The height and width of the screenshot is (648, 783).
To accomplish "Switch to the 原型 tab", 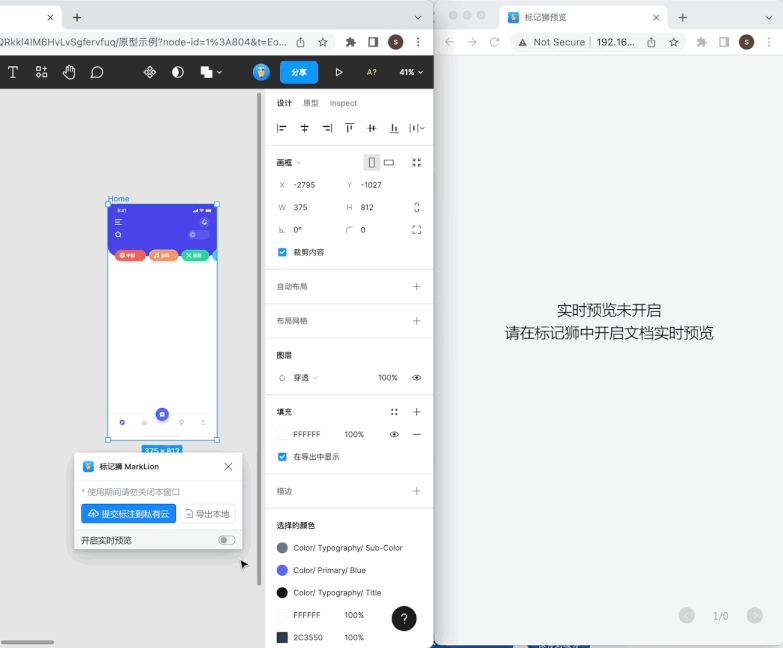I will pos(311,103).
